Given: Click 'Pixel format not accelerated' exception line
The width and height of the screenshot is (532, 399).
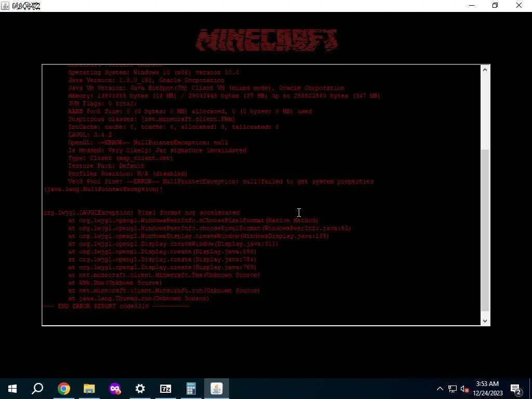Looking at the screenshot, I should pos(141,212).
